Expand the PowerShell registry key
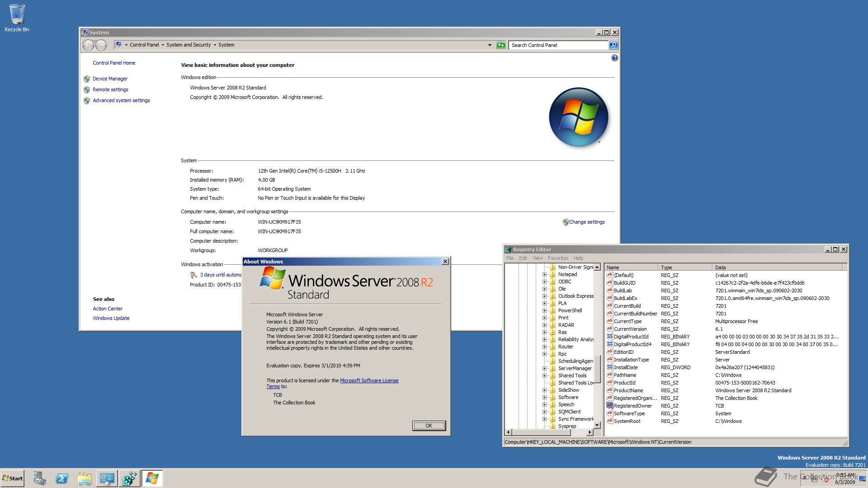This screenshot has width=868, height=488. coord(544,310)
